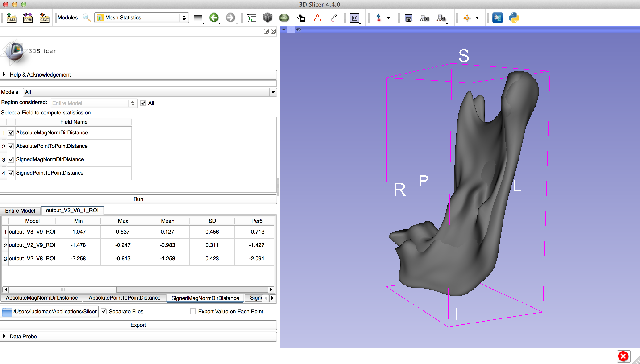640x364 pixels.
Task: Open Python interactor icon
Action: pyautogui.click(x=514, y=18)
